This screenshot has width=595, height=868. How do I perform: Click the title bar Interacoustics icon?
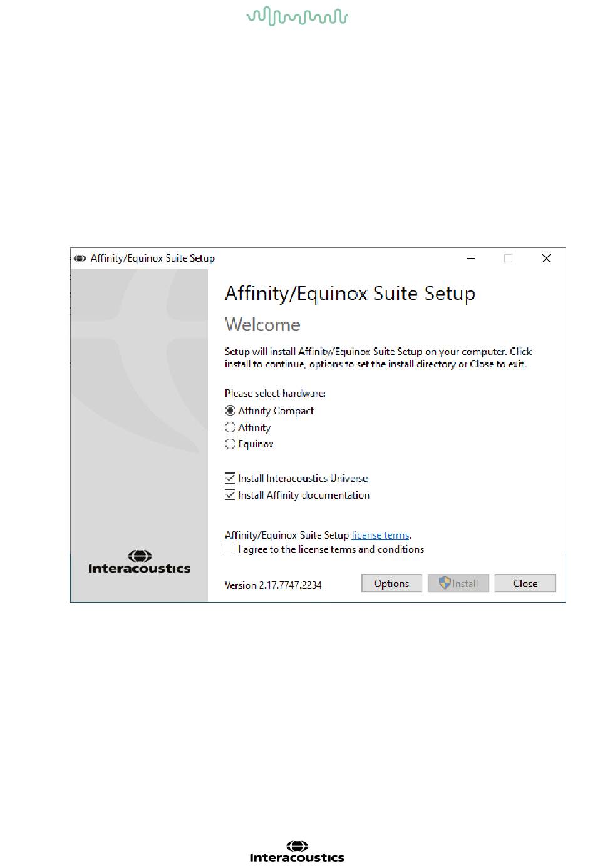80,258
